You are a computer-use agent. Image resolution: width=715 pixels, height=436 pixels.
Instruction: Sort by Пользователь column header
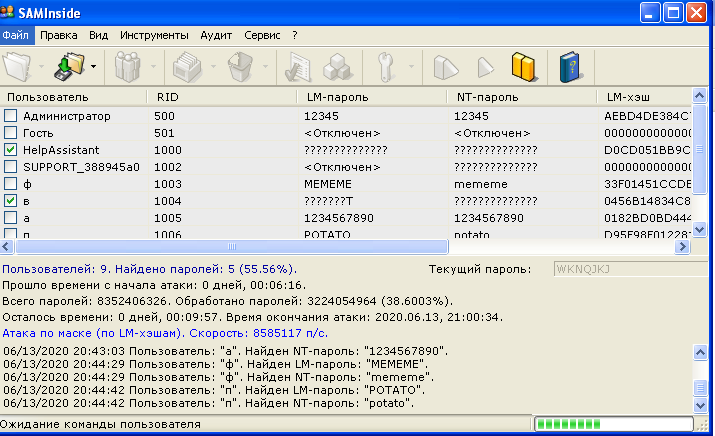[74, 97]
